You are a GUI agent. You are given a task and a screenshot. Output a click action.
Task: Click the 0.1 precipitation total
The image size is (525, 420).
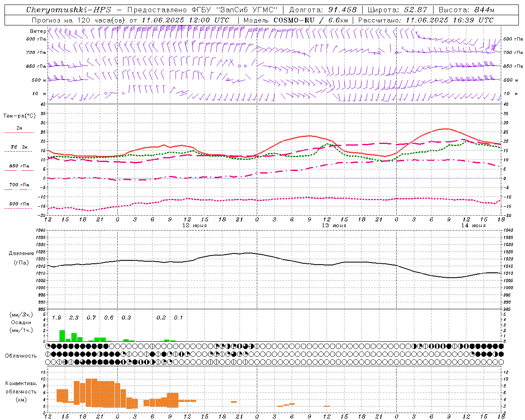tap(178, 318)
